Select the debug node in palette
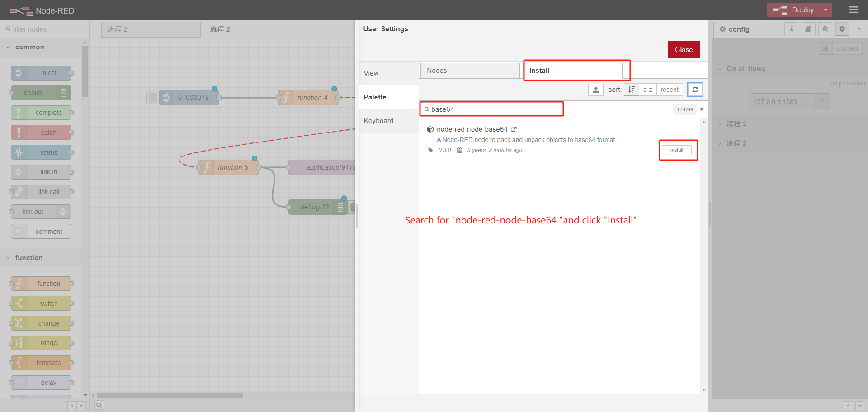The width and height of the screenshot is (868, 412). click(41, 93)
